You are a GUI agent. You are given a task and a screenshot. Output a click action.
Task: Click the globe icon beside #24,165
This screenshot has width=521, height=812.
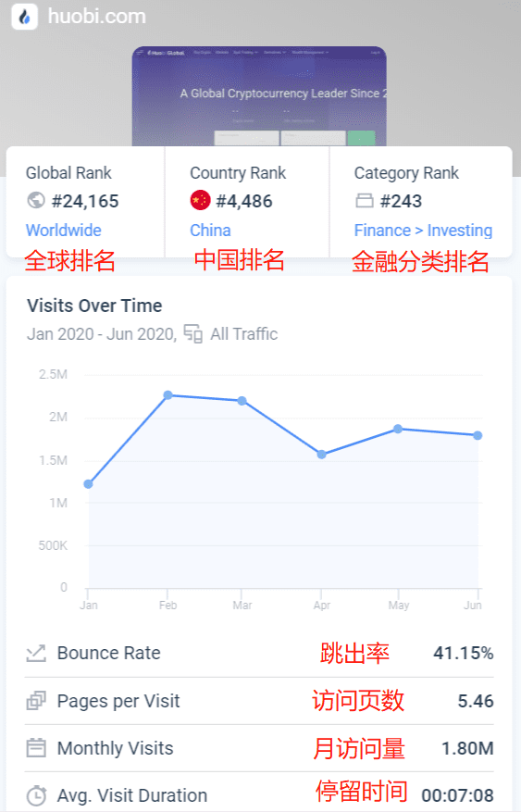click(36, 200)
